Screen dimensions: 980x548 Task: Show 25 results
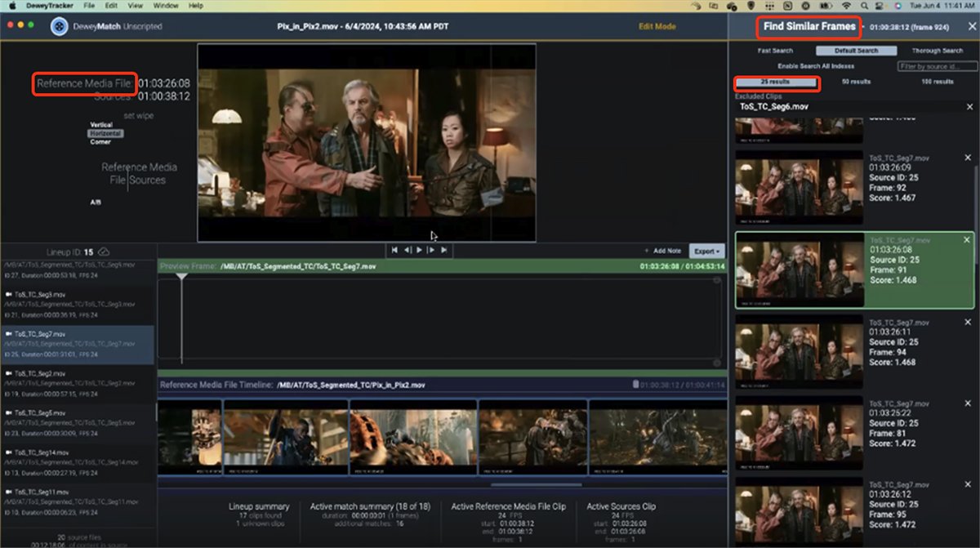click(x=776, y=82)
